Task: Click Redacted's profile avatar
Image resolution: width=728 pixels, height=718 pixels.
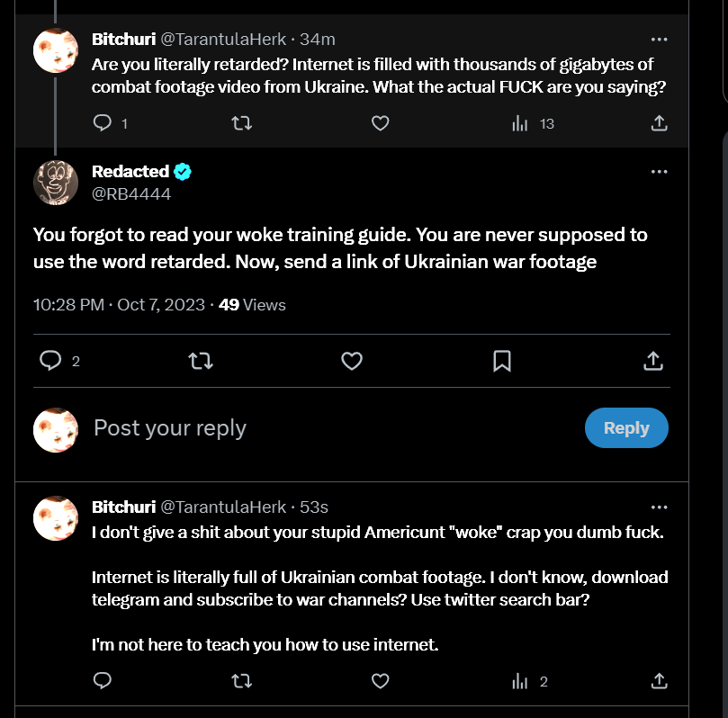Action: 56,183
